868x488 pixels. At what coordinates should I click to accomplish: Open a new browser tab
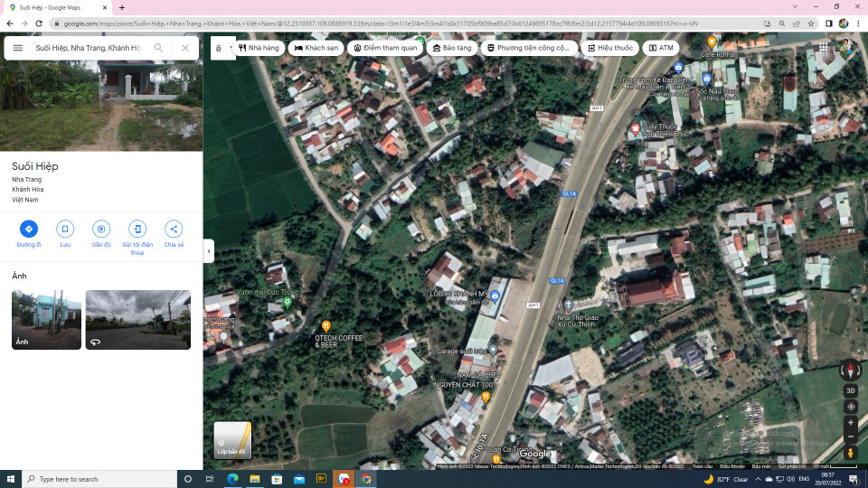click(x=122, y=8)
